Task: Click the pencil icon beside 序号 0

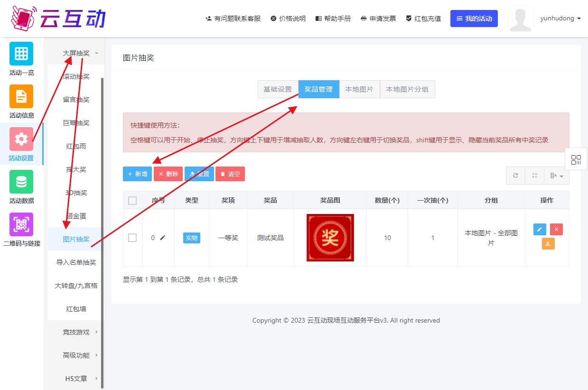Action: pos(163,238)
